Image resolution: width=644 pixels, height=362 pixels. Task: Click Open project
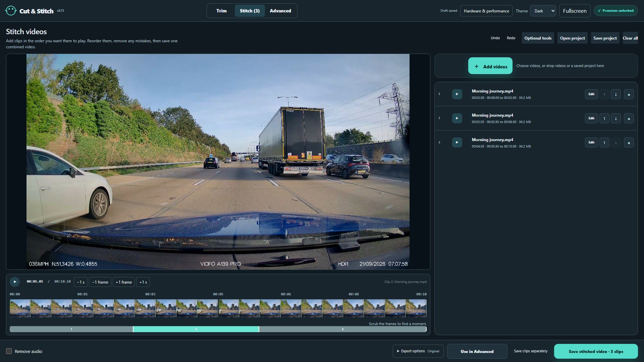coord(572,38)
